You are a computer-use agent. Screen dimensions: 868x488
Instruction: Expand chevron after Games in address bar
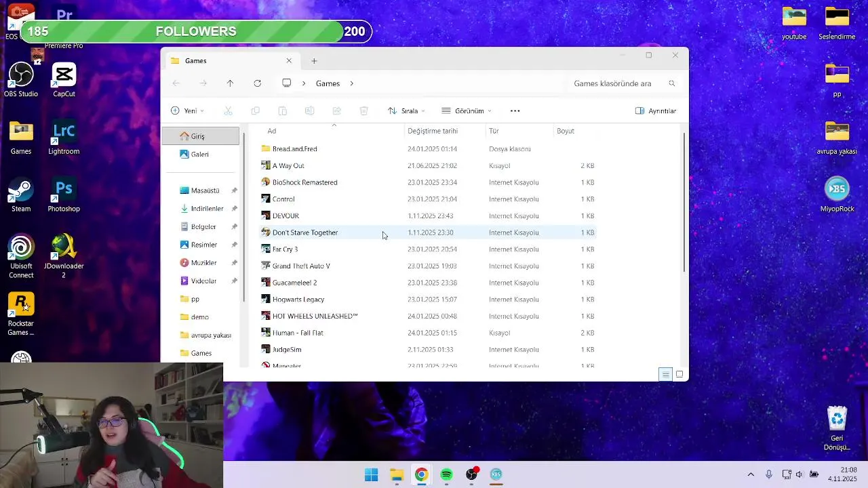click(x=351, y=83)
